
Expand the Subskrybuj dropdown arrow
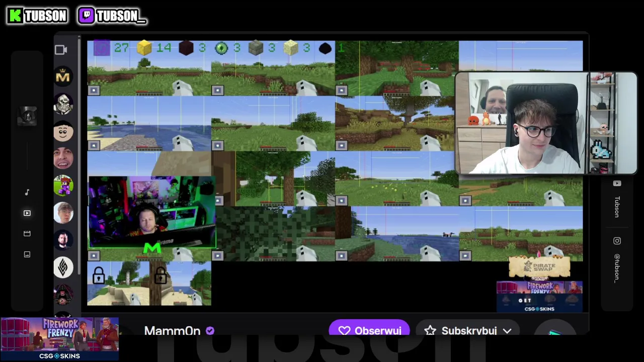click(507, 331)
